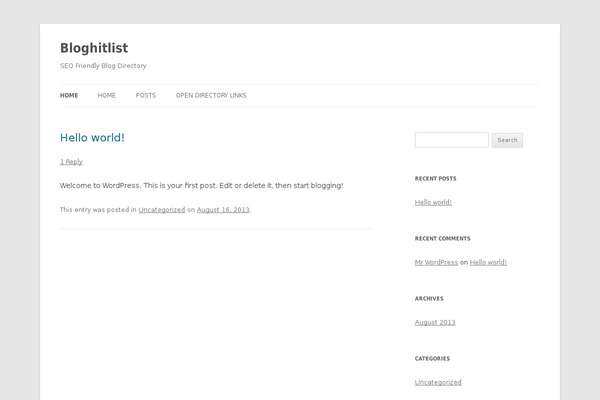This screenshot has width=600, height=400.
Task: Click the Welcome to WordPress post paragraph
Action: click(202, 186)
